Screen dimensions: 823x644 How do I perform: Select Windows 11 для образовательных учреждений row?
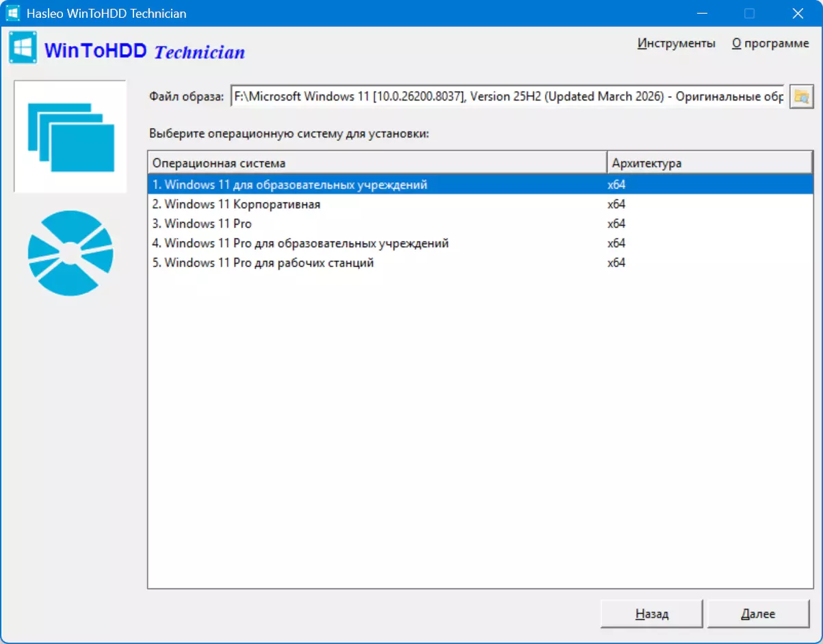(480, 185)
